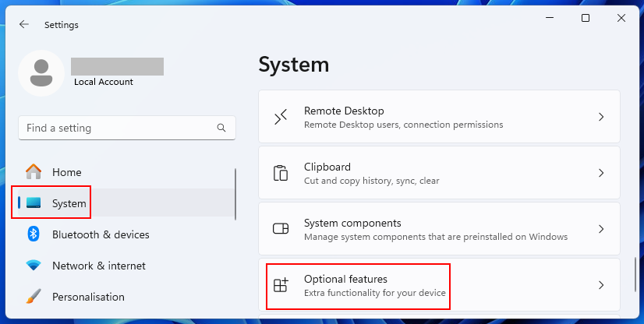Click the user profile avatar picture
Screen dimensions: 644x324
pos(41,73)
